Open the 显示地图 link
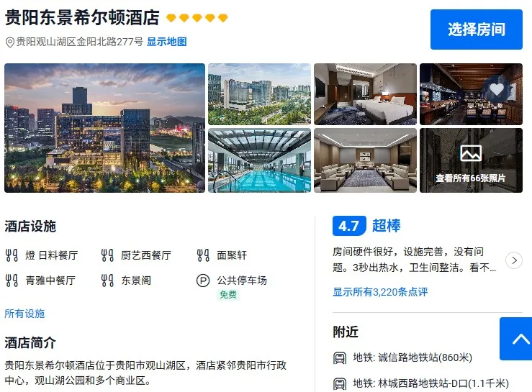 pos(166,42)
